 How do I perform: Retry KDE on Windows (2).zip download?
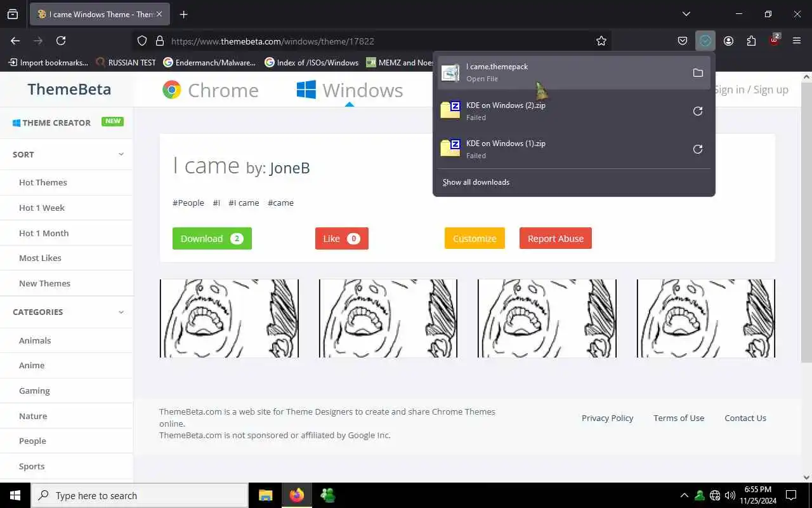(x=698, y=111)
